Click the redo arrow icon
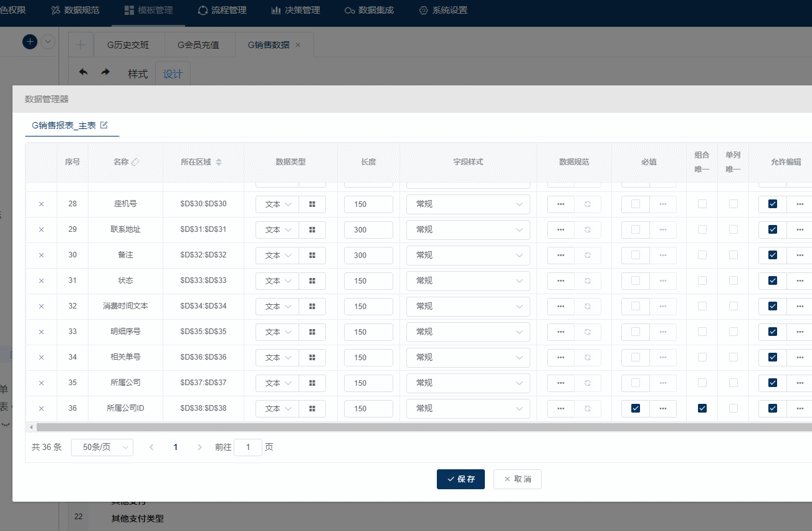 (x=105, y=73)
